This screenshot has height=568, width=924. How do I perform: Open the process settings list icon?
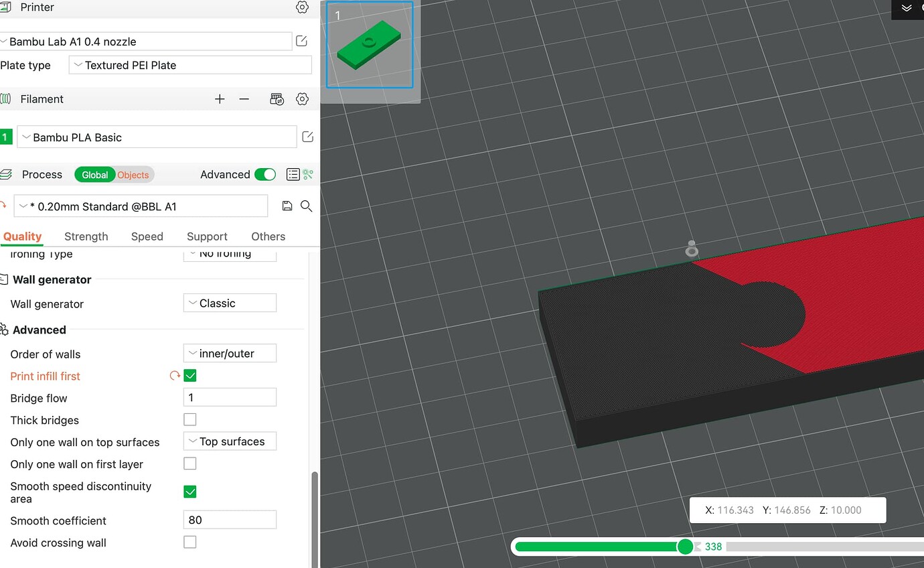click(293, 174)
